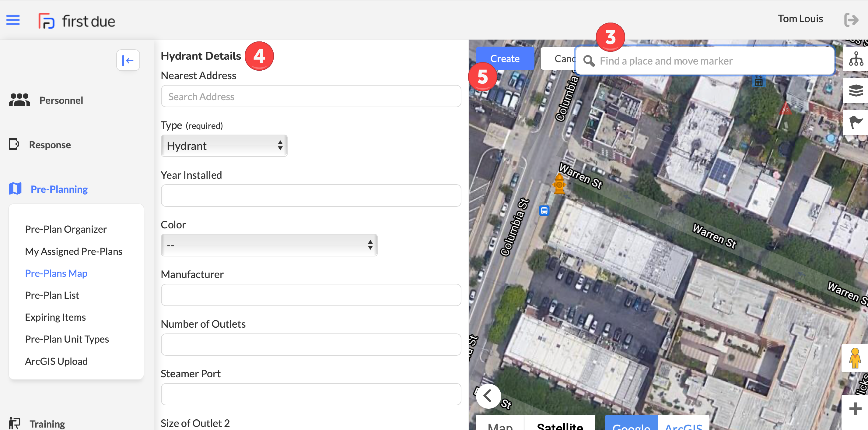868x430 pixels.
Task: Click the Personnel icon in sidebar
Action: click(19, 100)
